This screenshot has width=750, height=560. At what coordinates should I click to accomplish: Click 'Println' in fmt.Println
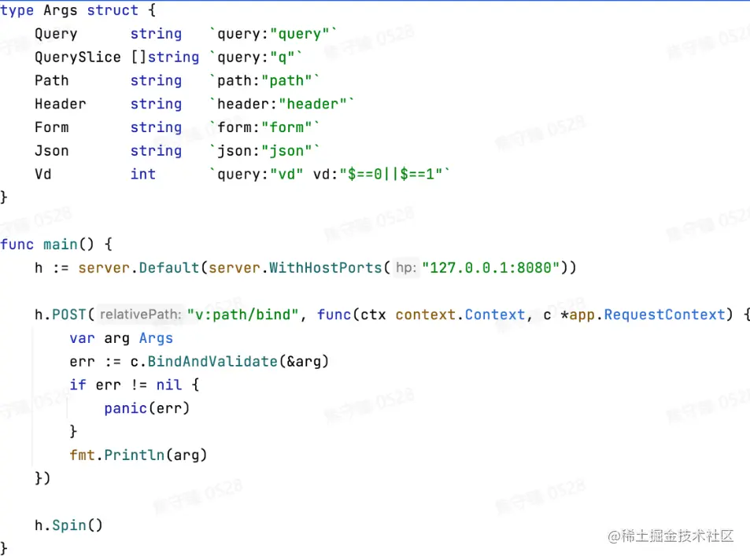tap(135, 455)
